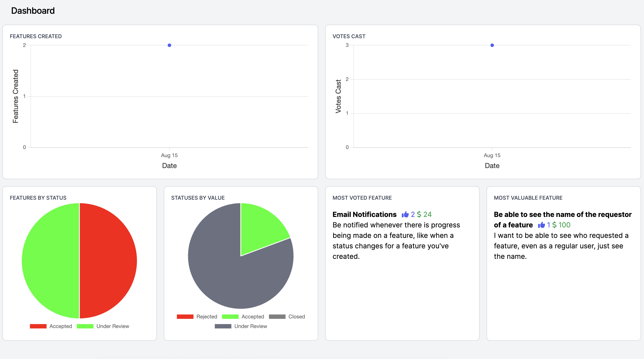This screenshot has width=644, height=359.
Task: Collapse the Votes Cast chart panel
Action: [x=349, y=36]
